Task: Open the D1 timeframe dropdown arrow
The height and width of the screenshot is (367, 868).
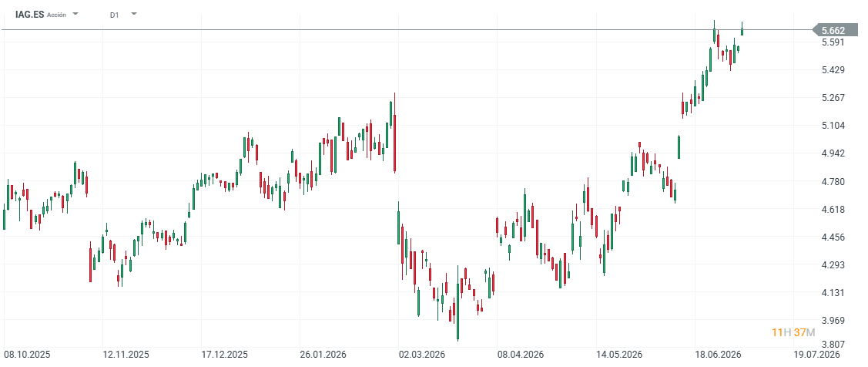Action: pyautogui.click(x=133, y=14)
